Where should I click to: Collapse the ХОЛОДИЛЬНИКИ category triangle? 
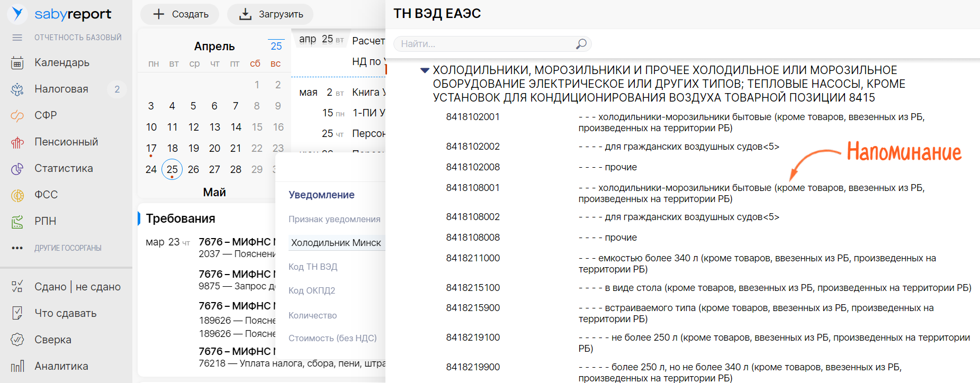click(425, 70)
